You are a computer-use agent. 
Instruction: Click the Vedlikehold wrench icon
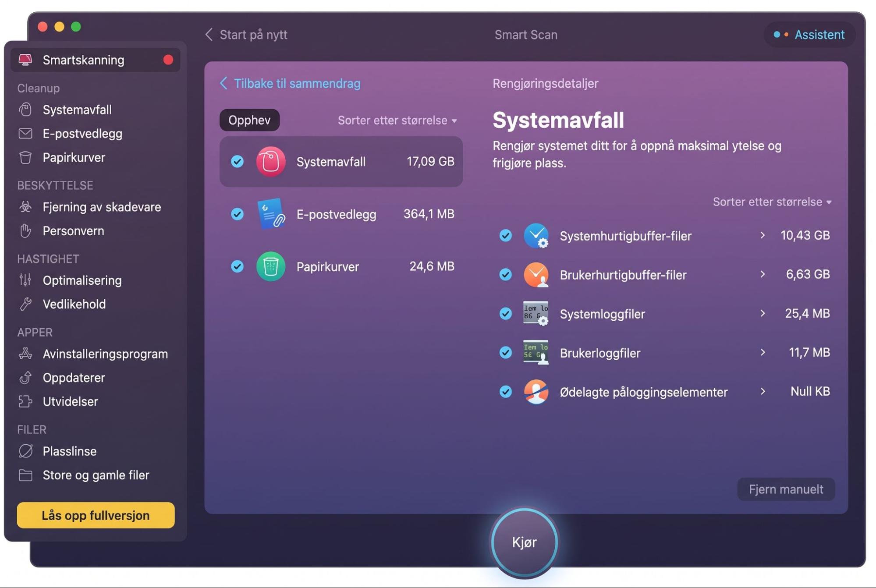pos(25,304)
